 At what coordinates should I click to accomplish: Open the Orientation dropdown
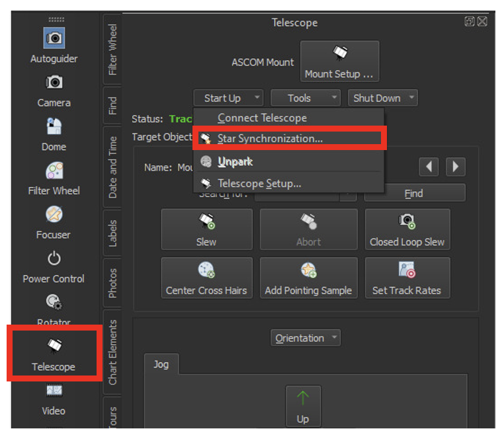point(305,338)
